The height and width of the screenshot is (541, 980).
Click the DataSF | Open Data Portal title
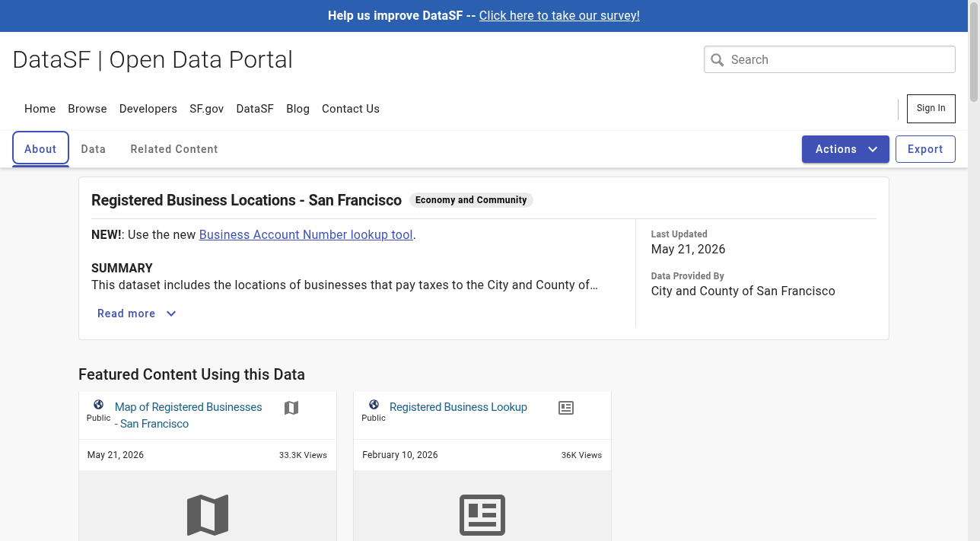(153, 59)
